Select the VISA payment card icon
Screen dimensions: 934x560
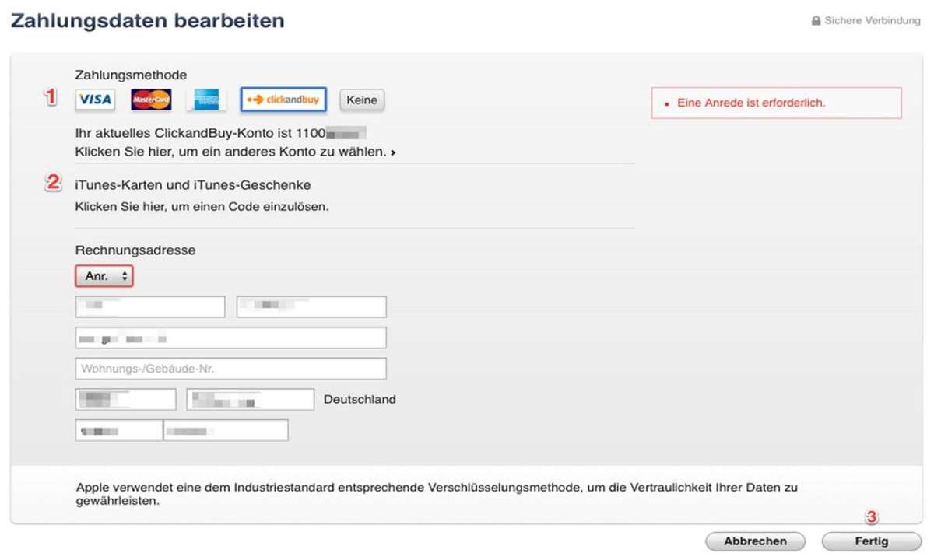[x=94, y=100]
